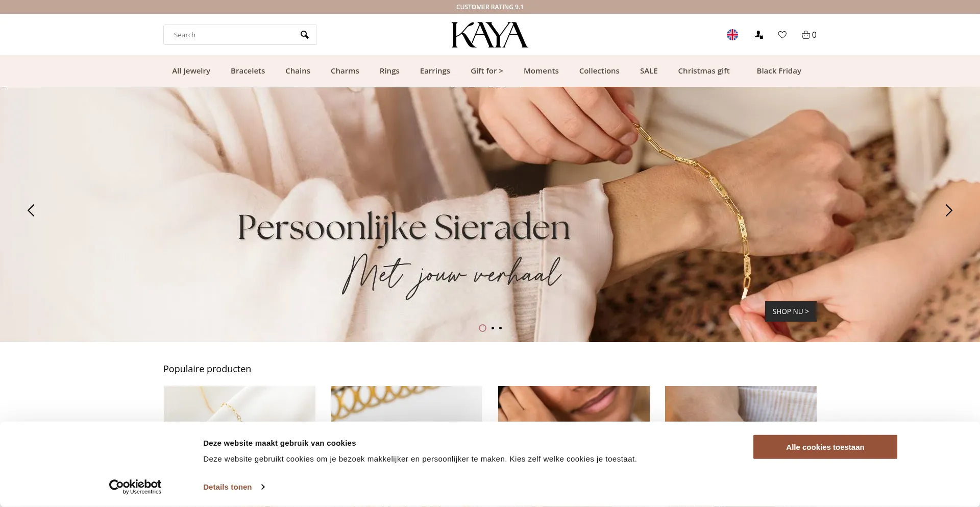Click the search magnifier icon
Image resolution: width=980 pixels, height=507 pixels.
304,35
